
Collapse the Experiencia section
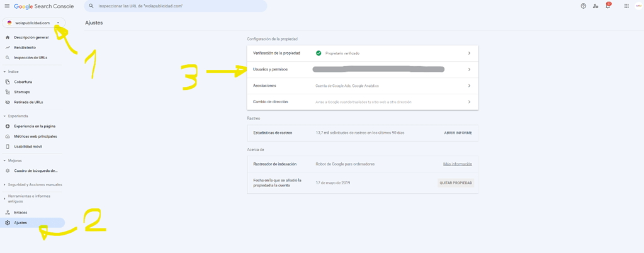tap(4, 116)
